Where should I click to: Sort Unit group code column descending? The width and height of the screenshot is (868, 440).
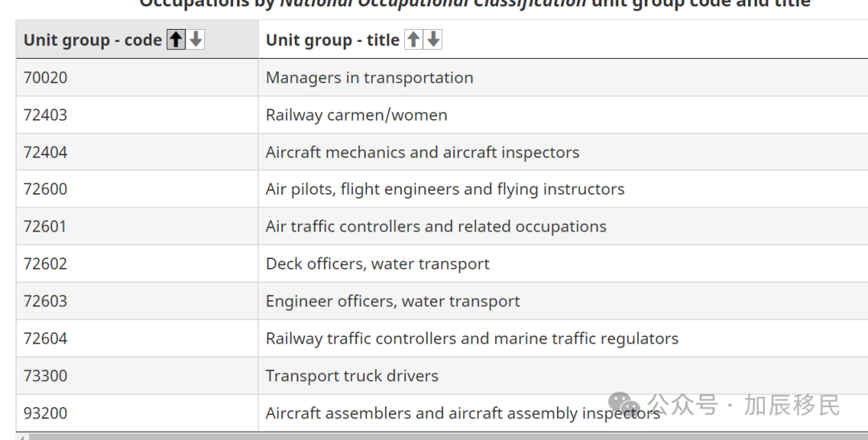click(x=195, y=40)
